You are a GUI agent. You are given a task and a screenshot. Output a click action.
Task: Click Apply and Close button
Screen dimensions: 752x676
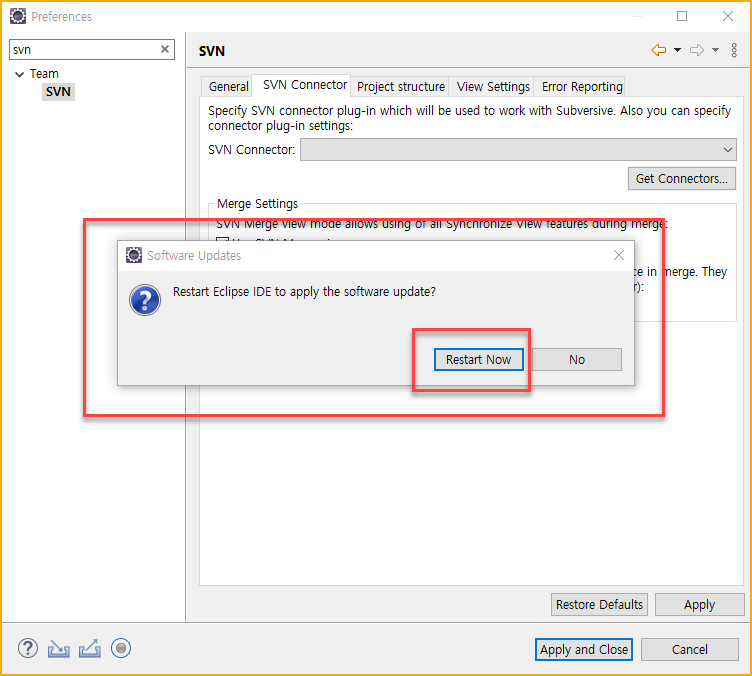pos(584,650)
